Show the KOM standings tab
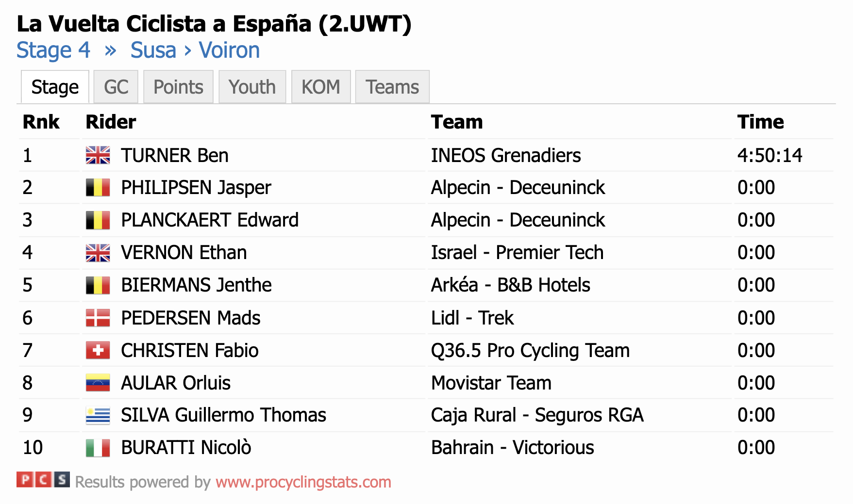This screenshot has height=504, width=853. [321, 87]
